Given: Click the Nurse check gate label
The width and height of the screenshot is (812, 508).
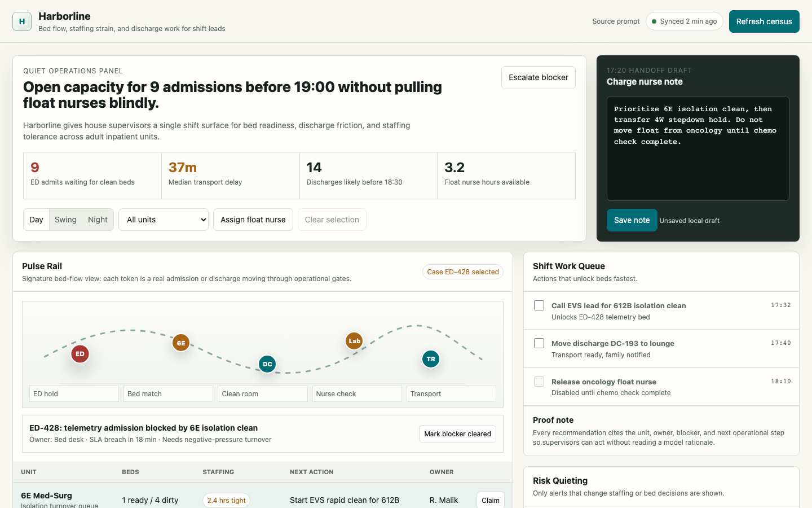Looking at the screenshot, I should tap(357, 393).
